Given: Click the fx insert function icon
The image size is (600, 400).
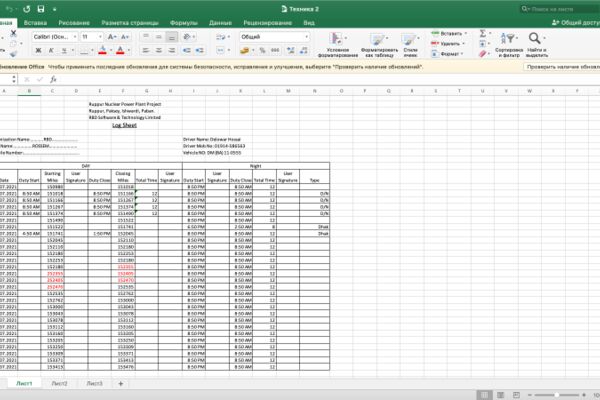Looking at the screenshot, I should tap(53, 79).
